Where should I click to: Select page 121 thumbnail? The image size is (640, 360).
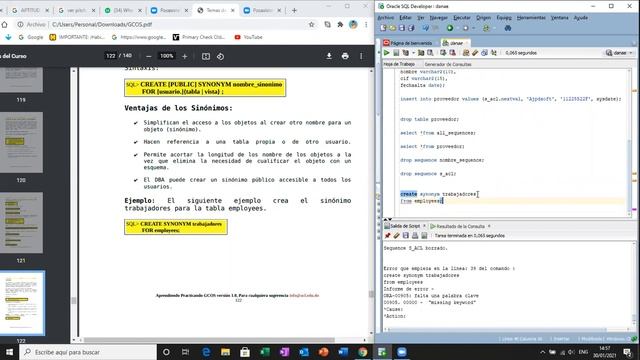(x=21, y=223)
